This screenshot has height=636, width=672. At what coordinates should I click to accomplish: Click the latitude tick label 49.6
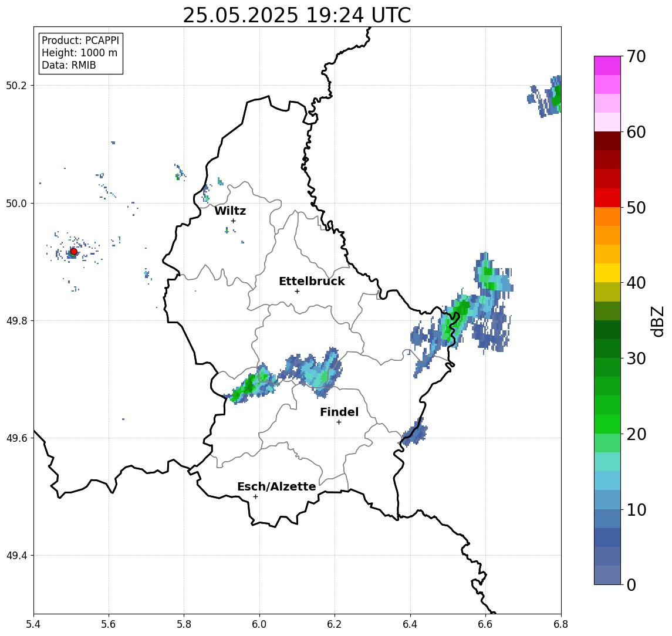point(16,438)
